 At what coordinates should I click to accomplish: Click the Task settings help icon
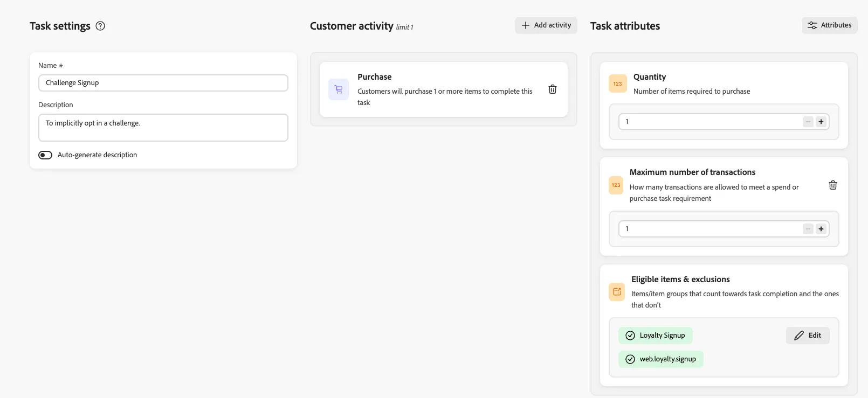pos(100,26)
